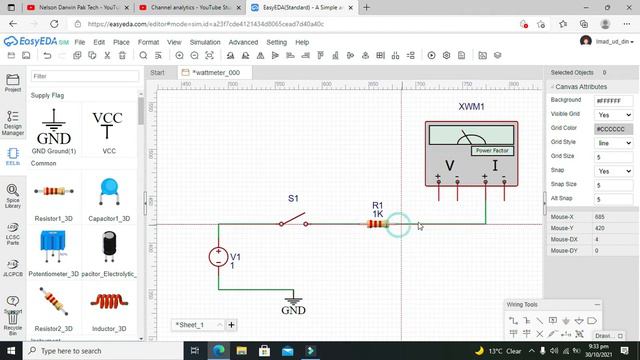Select the Bus tool in Wiring Tools
The width and height of the screenshot is (640, 360).
527,321
